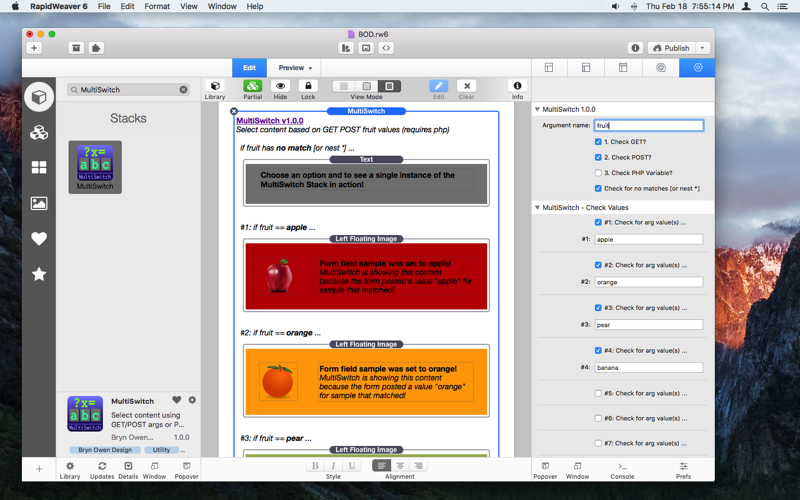This screenshot has width=800, height=500.
Task: Select the third View Mode option
Action: pos(389,86)
